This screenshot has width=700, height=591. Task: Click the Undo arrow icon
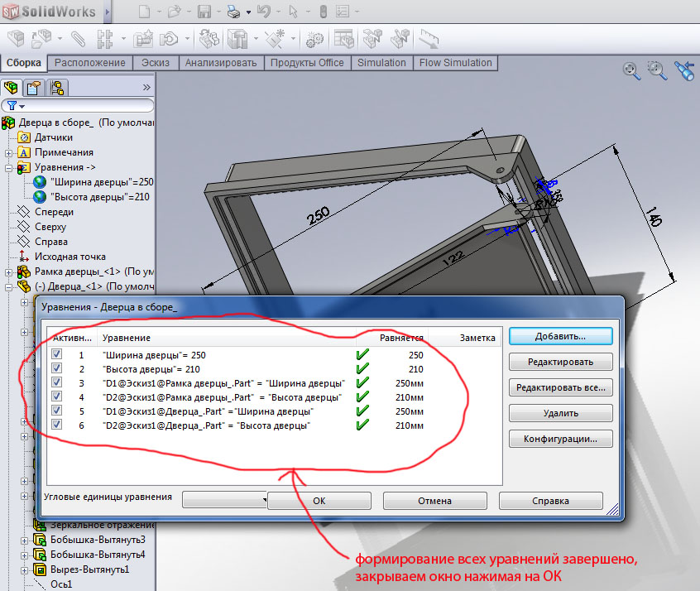(x=263, y=12)
